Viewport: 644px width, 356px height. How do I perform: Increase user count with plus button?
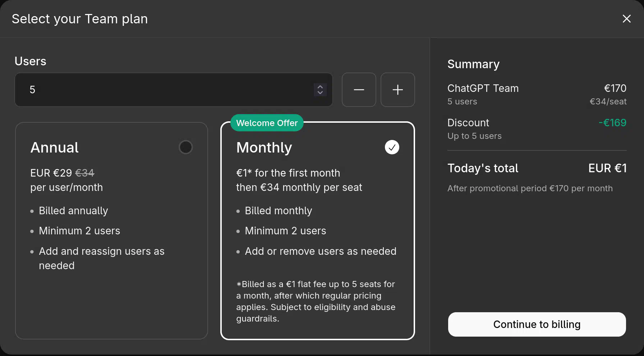click(397, 90)
